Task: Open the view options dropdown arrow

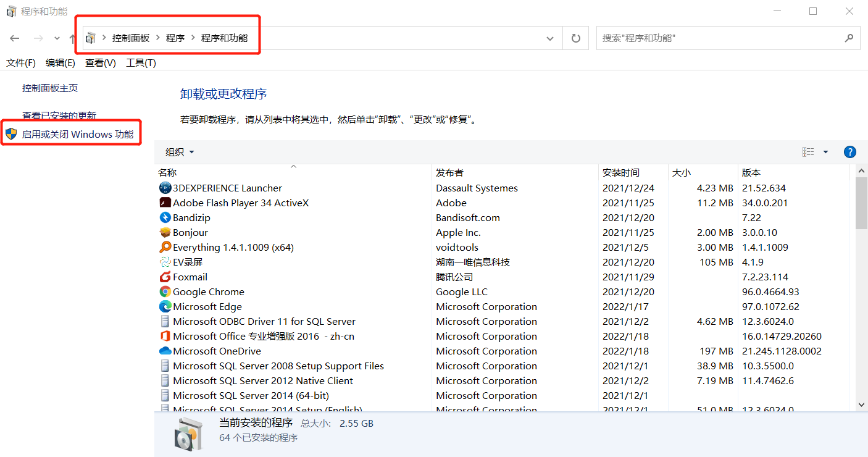Action: pyautogui.click(x=826, y=152)
